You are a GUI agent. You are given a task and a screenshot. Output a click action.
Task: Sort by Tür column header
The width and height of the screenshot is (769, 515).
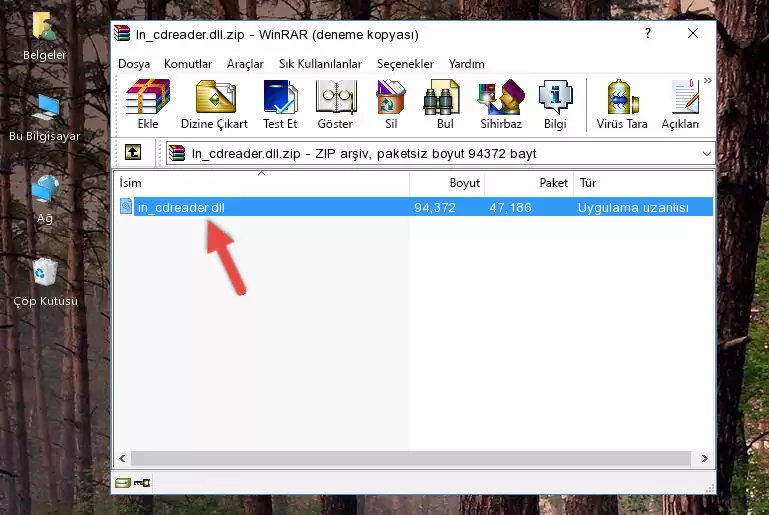click(x=643, y=183)
